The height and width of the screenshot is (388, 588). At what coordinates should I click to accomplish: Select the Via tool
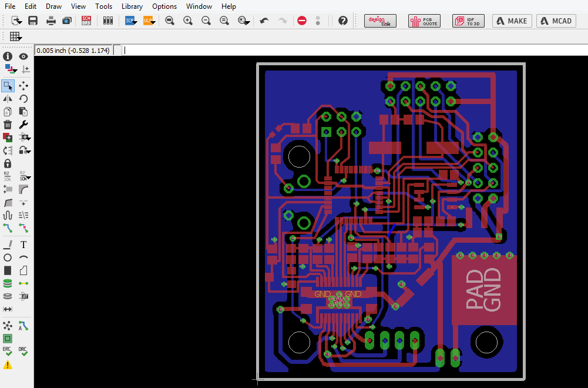tap(8, 283)
